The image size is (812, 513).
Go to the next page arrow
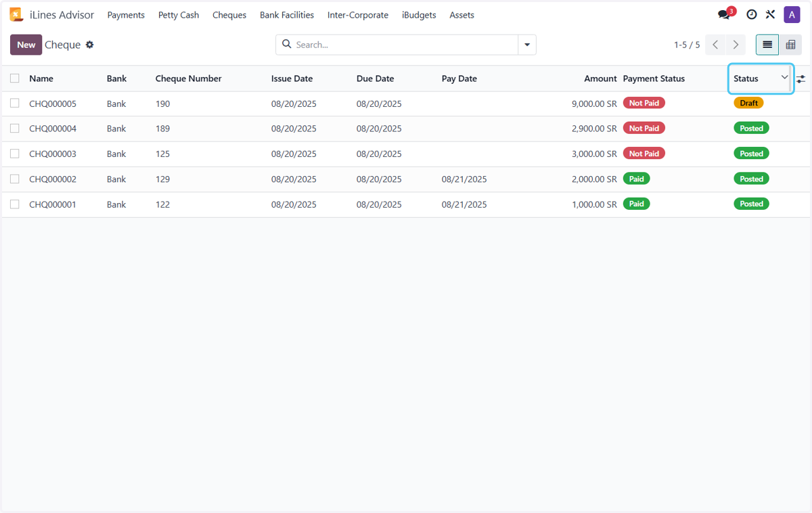(736, 45)
